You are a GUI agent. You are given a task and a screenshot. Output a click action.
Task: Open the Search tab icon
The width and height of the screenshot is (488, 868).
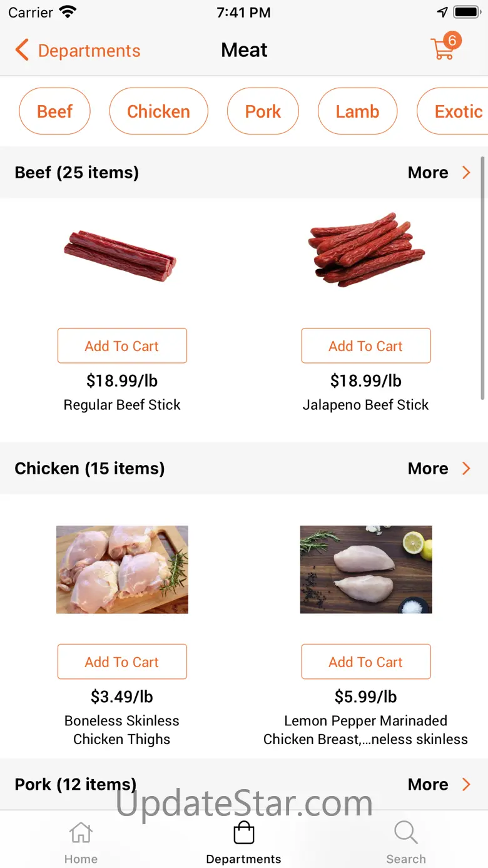tap(405, 833)
